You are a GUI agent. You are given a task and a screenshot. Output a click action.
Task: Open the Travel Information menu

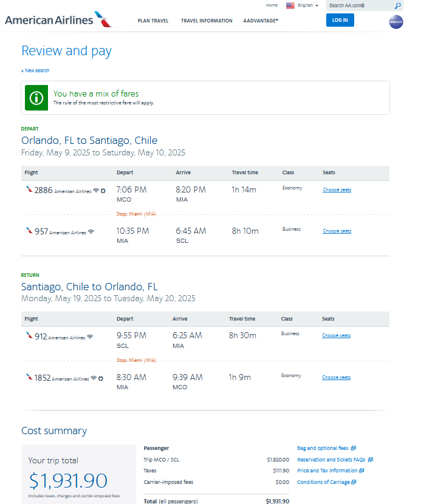[x=207, y=21]
